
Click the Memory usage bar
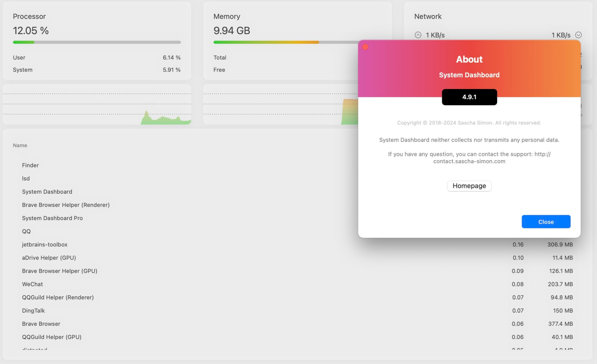tap(286, 42)
